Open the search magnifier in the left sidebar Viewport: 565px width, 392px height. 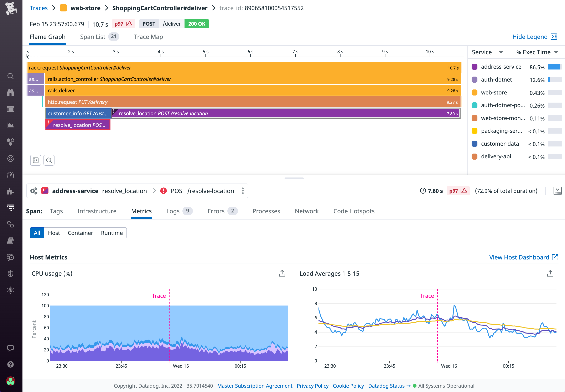click(11, 76)
